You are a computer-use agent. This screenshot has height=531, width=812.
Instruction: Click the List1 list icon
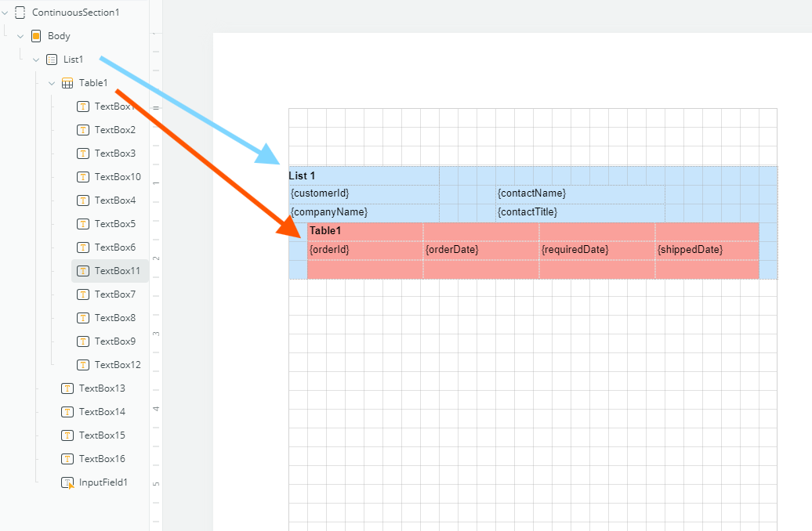[52, 59]
